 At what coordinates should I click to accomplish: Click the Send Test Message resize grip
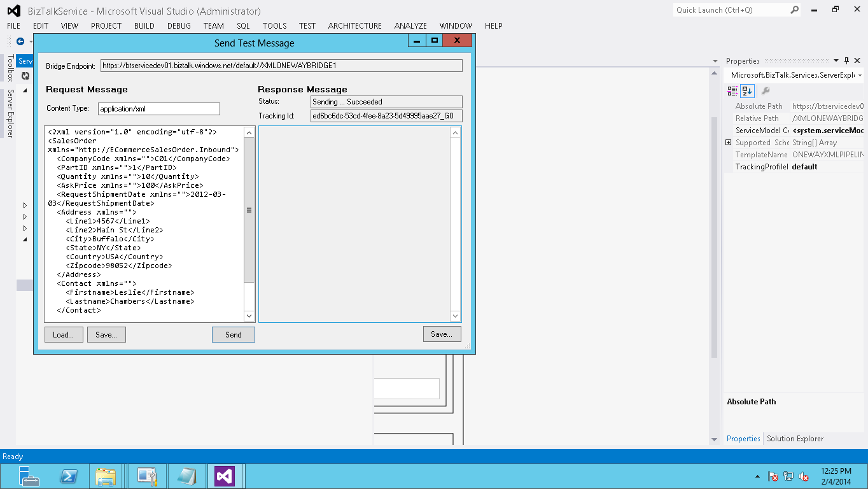click(x=468, y=347)
